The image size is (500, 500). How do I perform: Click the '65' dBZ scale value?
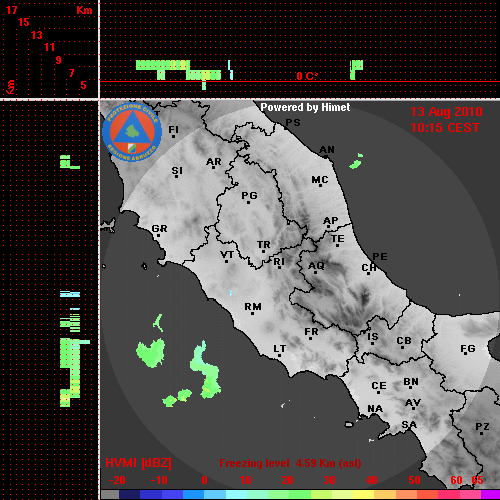pyautogui.click(x=477, y=480)
